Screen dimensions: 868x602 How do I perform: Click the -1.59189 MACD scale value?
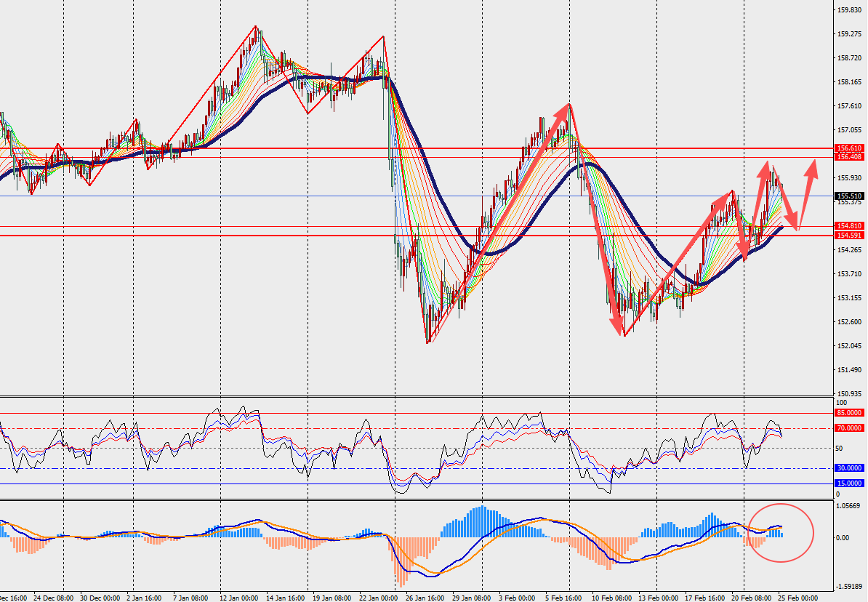(x=849, y=586)
